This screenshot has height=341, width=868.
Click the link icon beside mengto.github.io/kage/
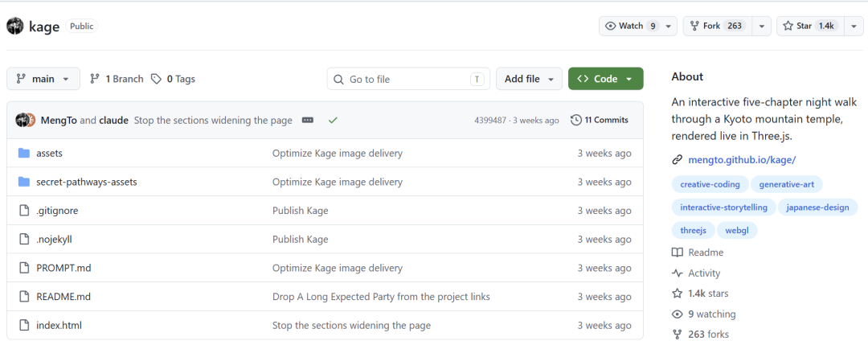coord(677,160)
